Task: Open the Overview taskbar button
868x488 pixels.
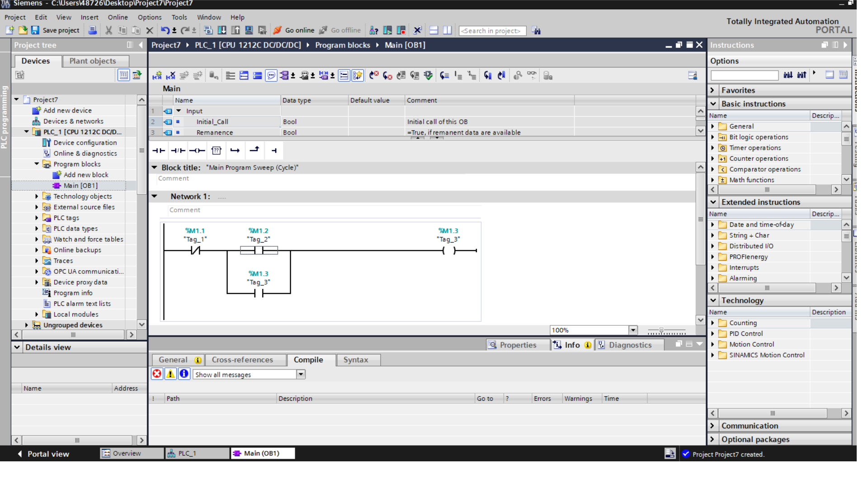Action: click(x=132, y=453)
